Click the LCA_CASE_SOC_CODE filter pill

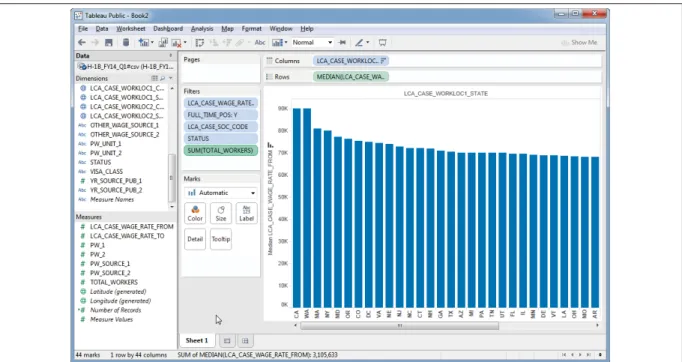pyautogui.click(x=221, y=127)
